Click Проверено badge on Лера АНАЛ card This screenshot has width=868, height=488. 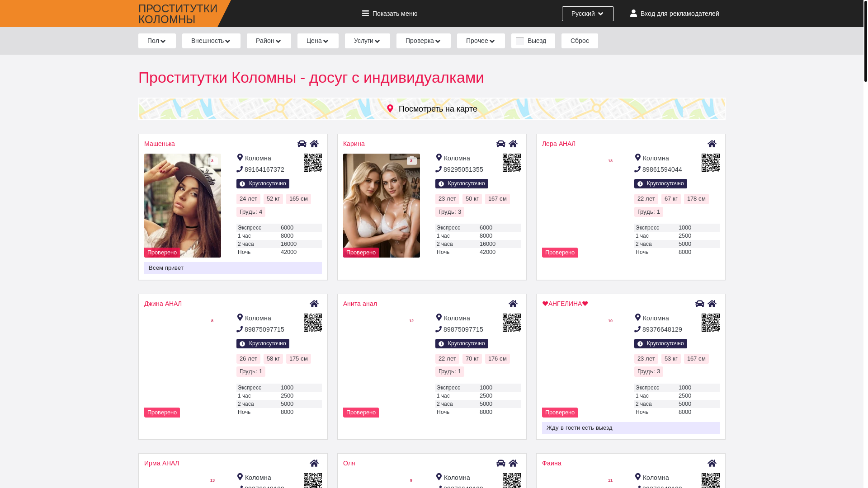pos(560,253)
